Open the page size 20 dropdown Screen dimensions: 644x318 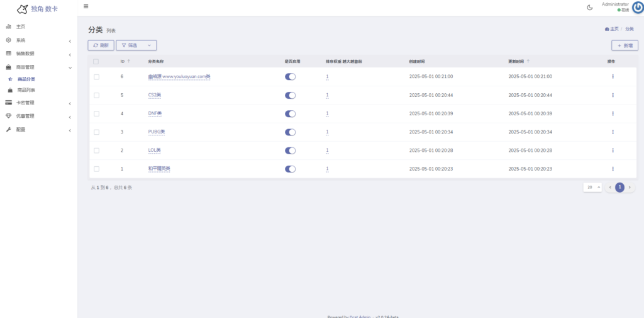pyautogui.click(x=592, y=188)
